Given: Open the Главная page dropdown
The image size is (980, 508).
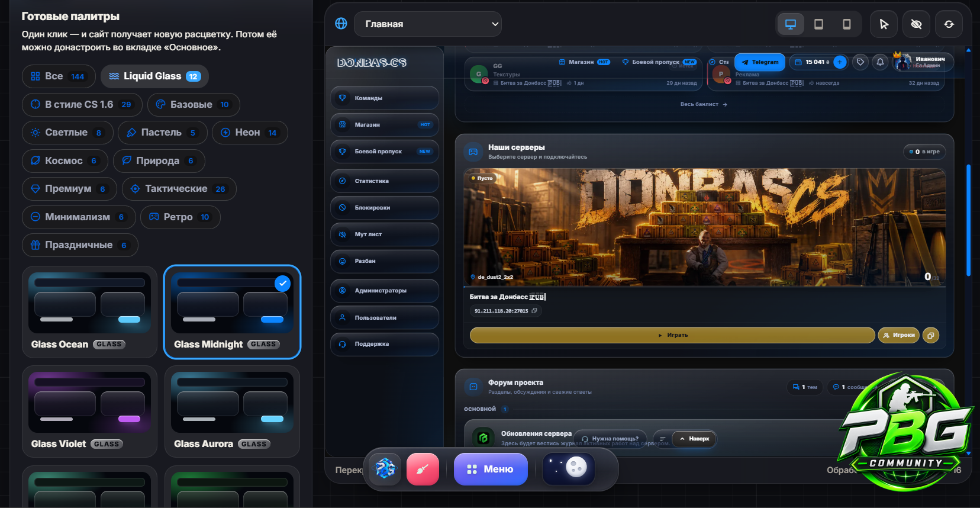Looking at the screenshot, I should (428, 24).
